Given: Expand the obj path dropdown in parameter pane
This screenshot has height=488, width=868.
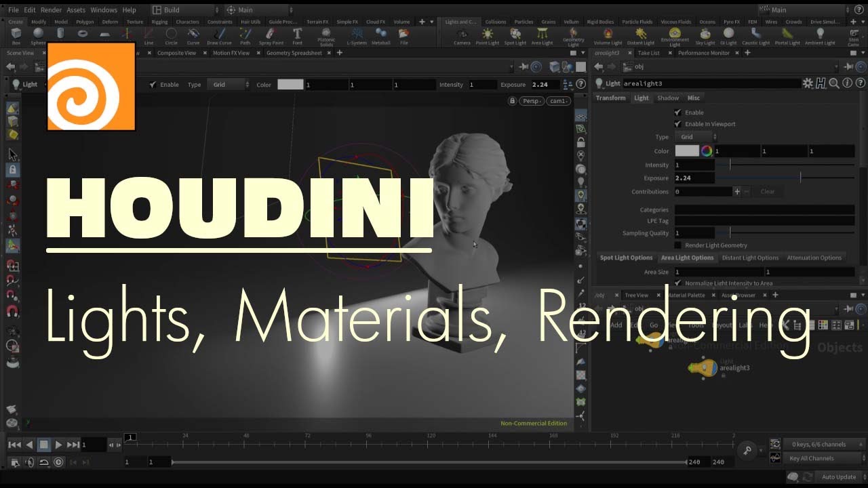Looking at the screenshot, I should pos(836,66).
